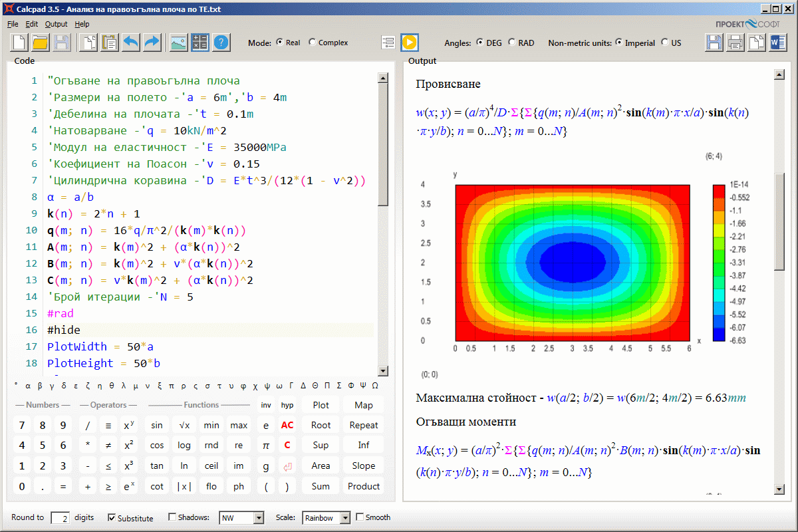798x532 pixels.
Task: Uncheck the Substitute option
Action: coord(113,517)
